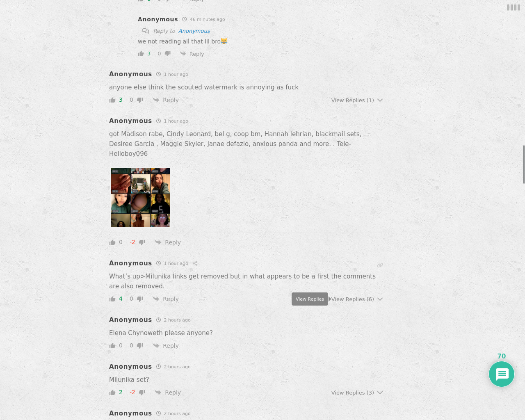This screenshot has height=420, width=525.
Task: Click the dark 'View Replies' tooltip label
Action: (x=310, y=299)
